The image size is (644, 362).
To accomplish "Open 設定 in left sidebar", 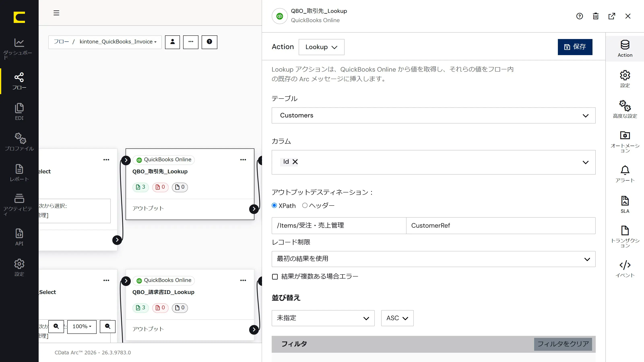I will [x=19, y=267].
